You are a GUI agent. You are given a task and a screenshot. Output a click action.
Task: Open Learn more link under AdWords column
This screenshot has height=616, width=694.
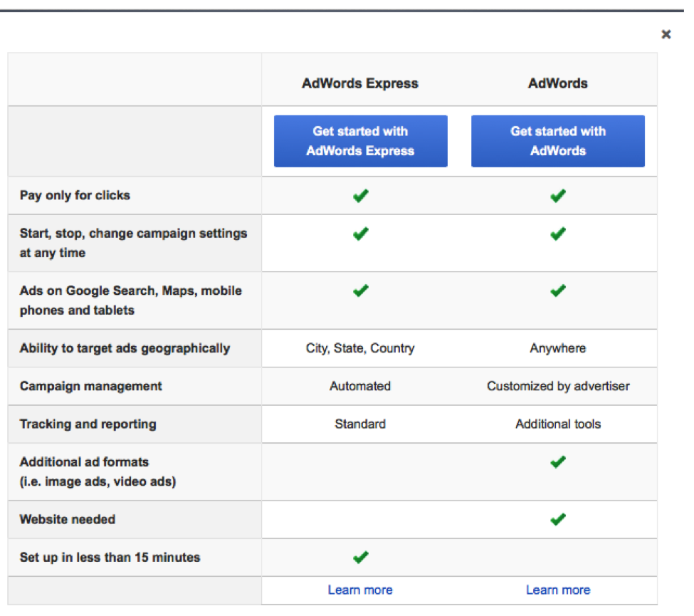pos(557,590)
